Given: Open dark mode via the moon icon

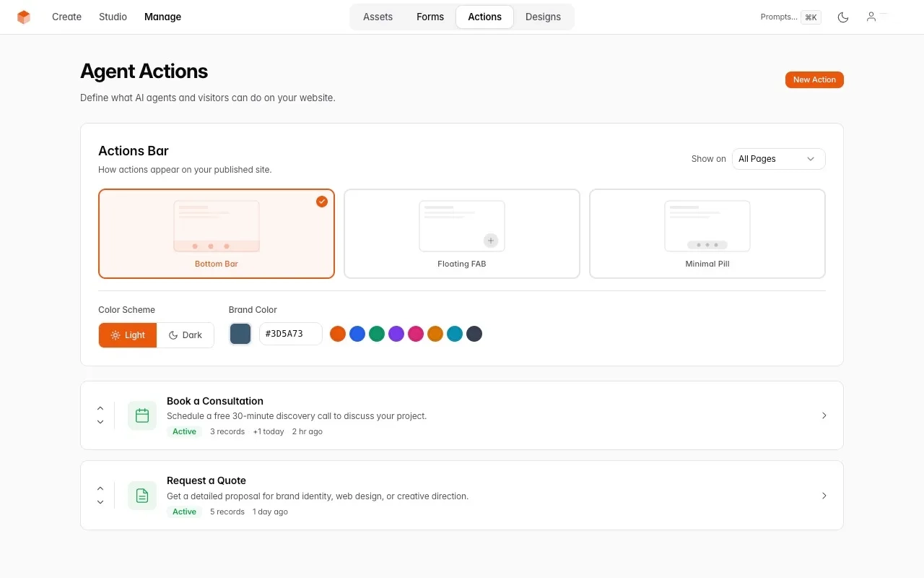Looking at the screenshot, I should click(x=842, y=17).
